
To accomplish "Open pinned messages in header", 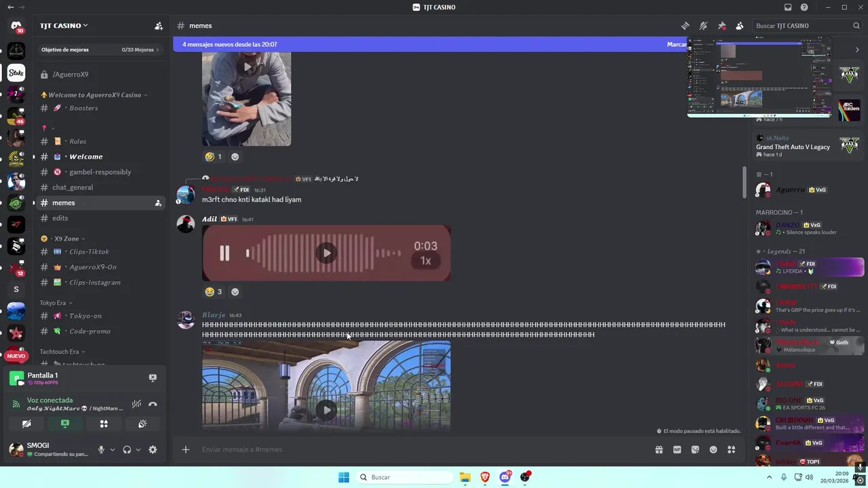I will [722, 26].
